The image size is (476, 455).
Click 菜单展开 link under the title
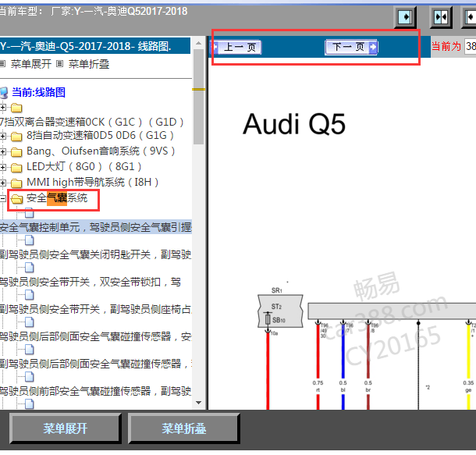coord(31,64)
